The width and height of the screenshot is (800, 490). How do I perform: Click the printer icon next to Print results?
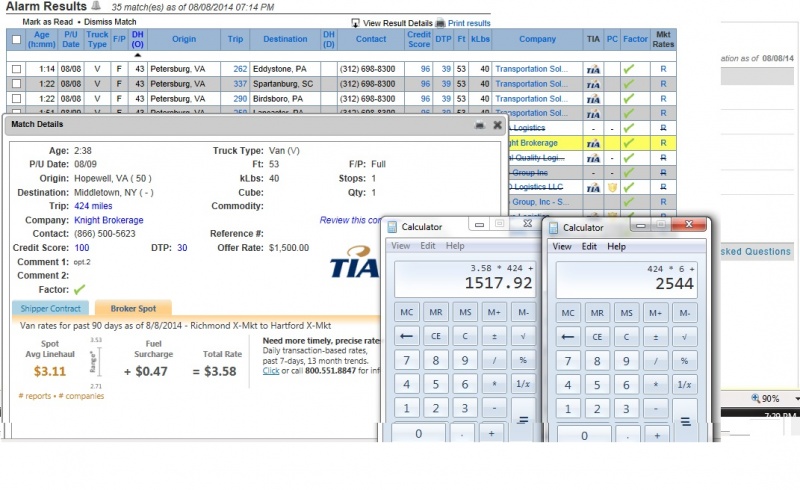pyautogui.click(x=440, y=23)
